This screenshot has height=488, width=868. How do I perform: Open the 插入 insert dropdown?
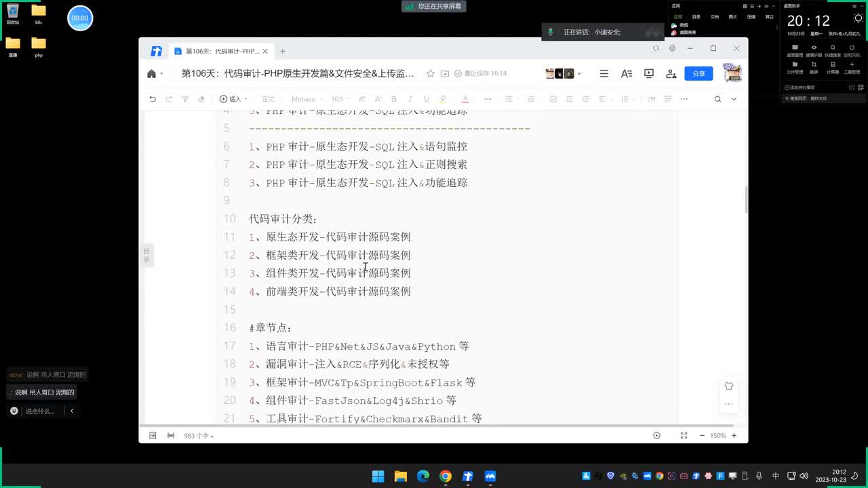(x=234, y=99)
